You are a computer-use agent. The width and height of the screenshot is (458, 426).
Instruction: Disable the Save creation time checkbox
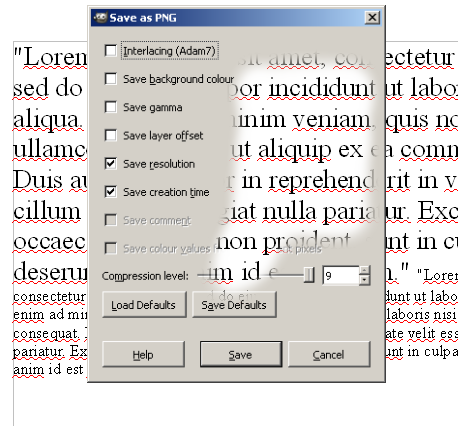110,192
